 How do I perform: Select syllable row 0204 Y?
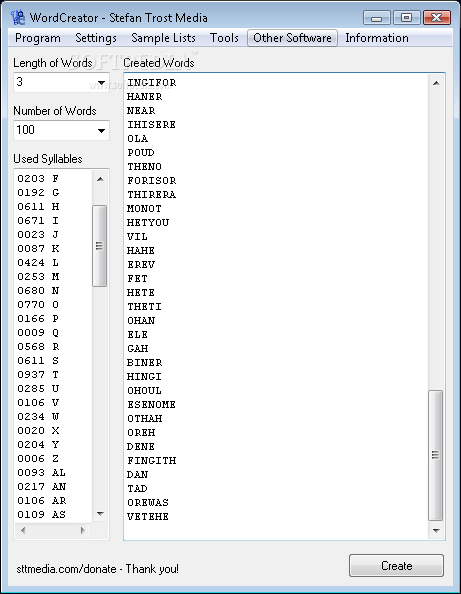tap(38, 445)
